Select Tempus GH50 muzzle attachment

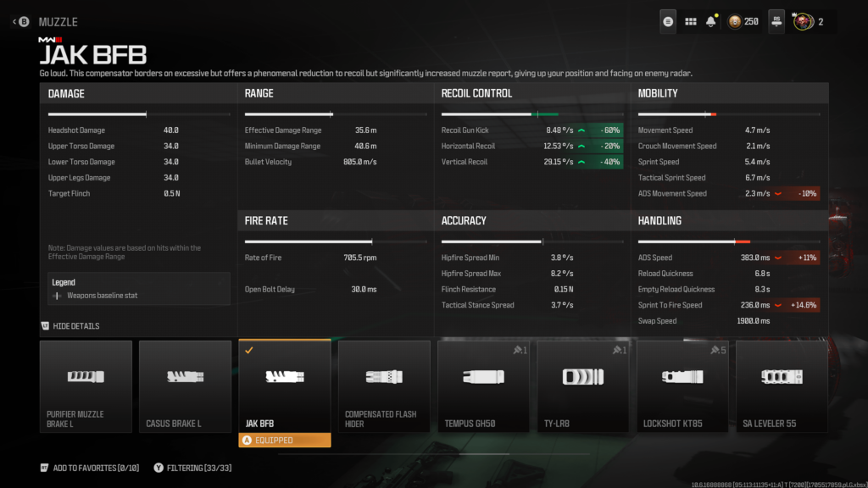pos(483,386)
